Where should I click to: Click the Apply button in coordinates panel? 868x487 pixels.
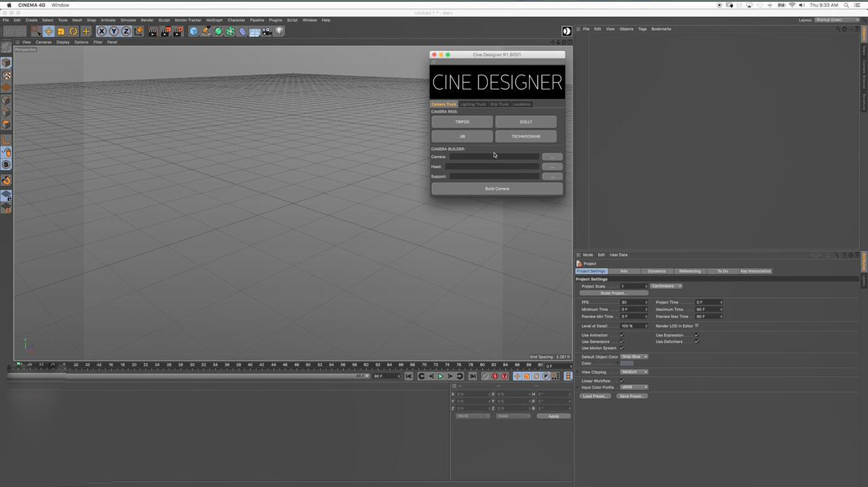pyautogui.click(x=553, y=416)
